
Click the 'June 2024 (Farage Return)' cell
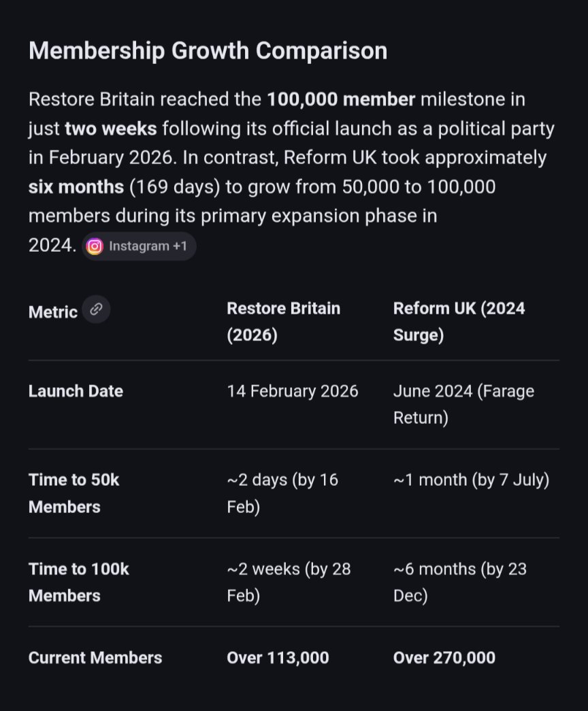(463, 404)
